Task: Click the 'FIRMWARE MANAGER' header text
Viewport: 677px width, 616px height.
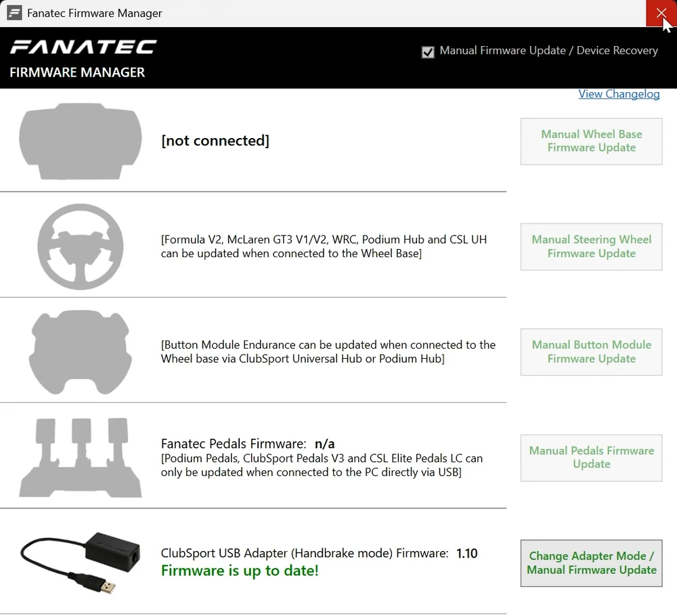Action: click(x=77, y=72)
